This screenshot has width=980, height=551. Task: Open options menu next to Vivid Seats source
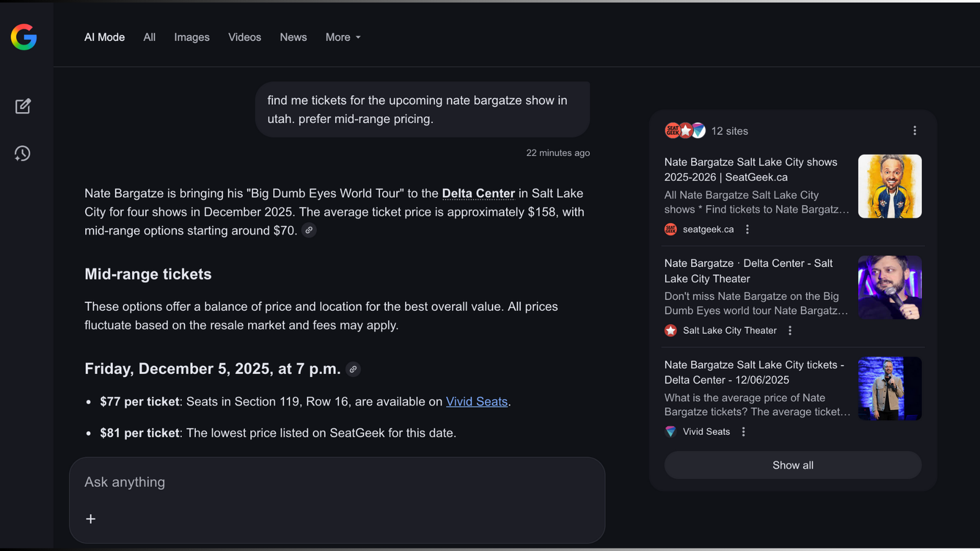click(744, 432)
